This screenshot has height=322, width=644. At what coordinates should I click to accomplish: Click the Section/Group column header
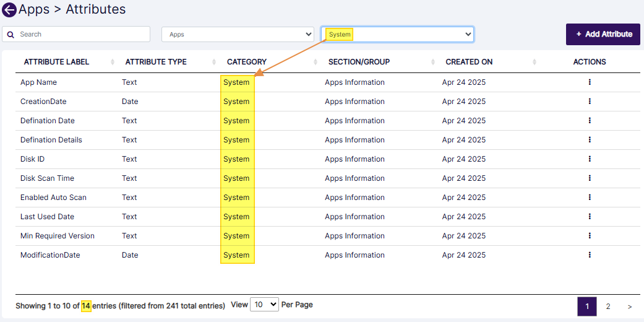pyautogui.click(x=359, y=62)
